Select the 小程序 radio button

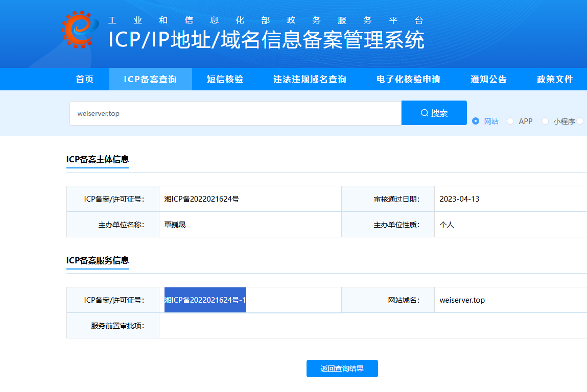coord(546,121)
